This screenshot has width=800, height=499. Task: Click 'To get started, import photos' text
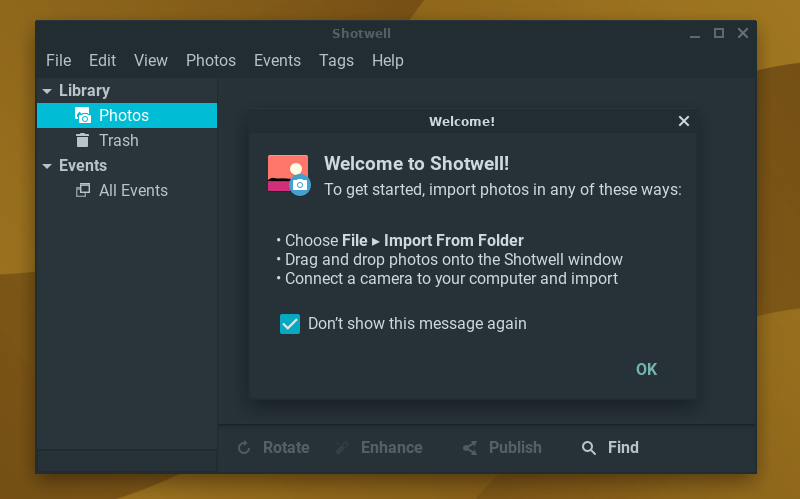tap(503, 190)
